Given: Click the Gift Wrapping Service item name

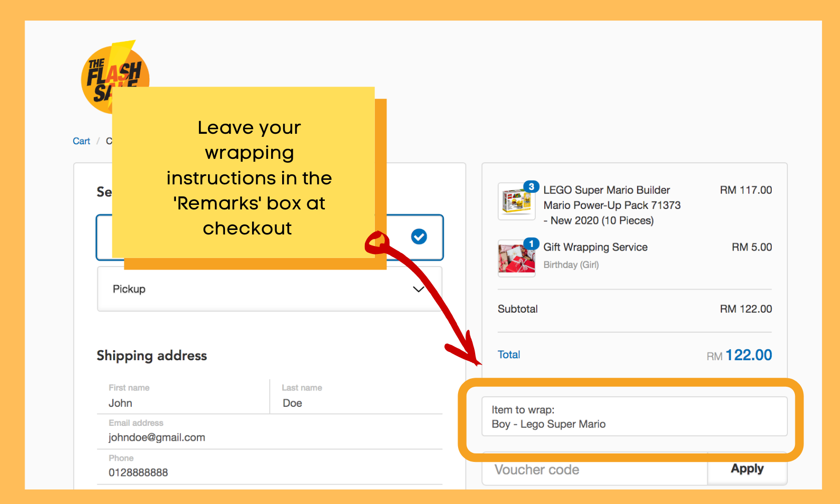Looking at the screenshot, I should click(595, 247).
